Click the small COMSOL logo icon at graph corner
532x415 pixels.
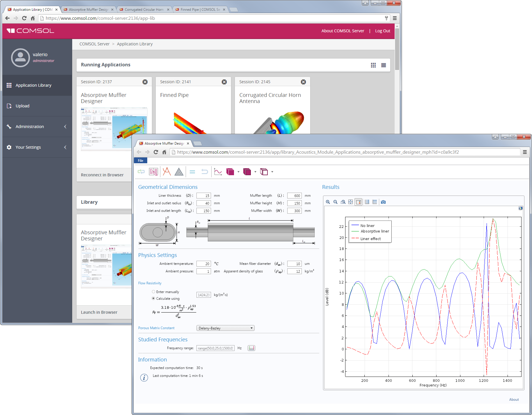click(x=521, y=208)
